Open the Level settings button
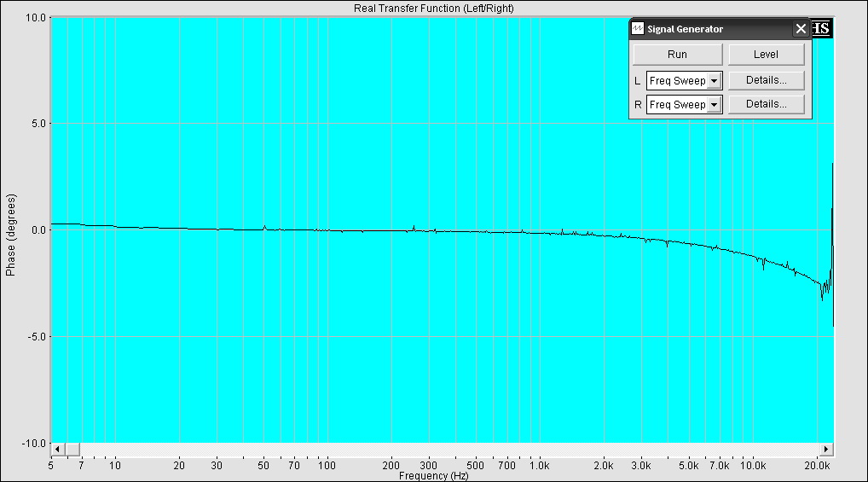 click(766, 55)
